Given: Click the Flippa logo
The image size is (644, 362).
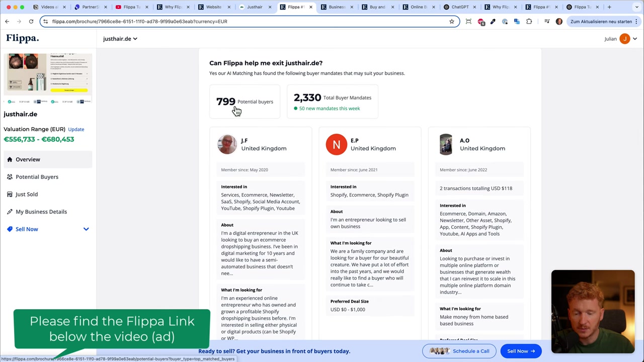Looking at the screenshot, I should pos(22,38).
